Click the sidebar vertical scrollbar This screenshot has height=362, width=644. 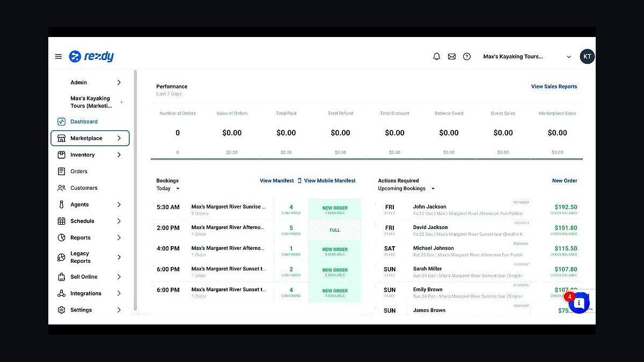pos(135,190)
